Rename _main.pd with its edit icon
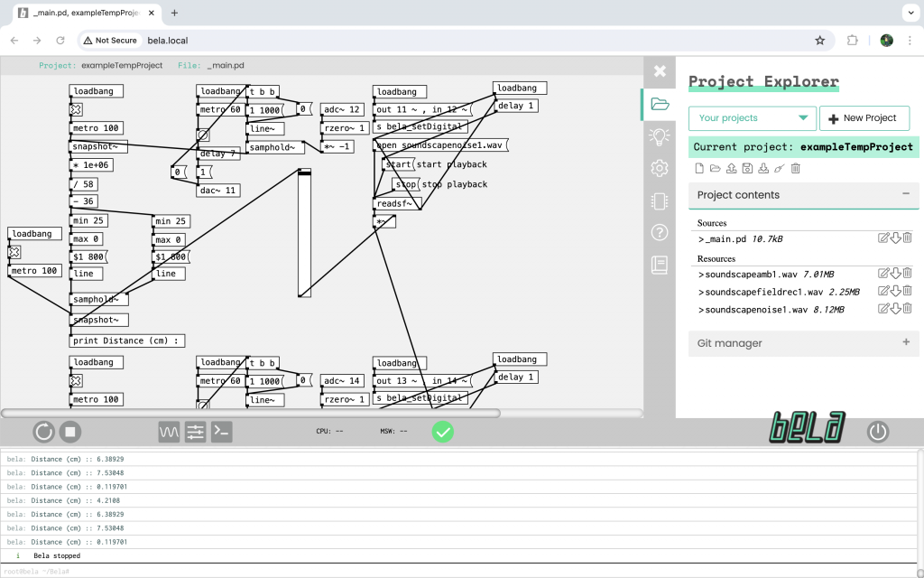This screenshot has height=578, width=924. pos(883,238)
